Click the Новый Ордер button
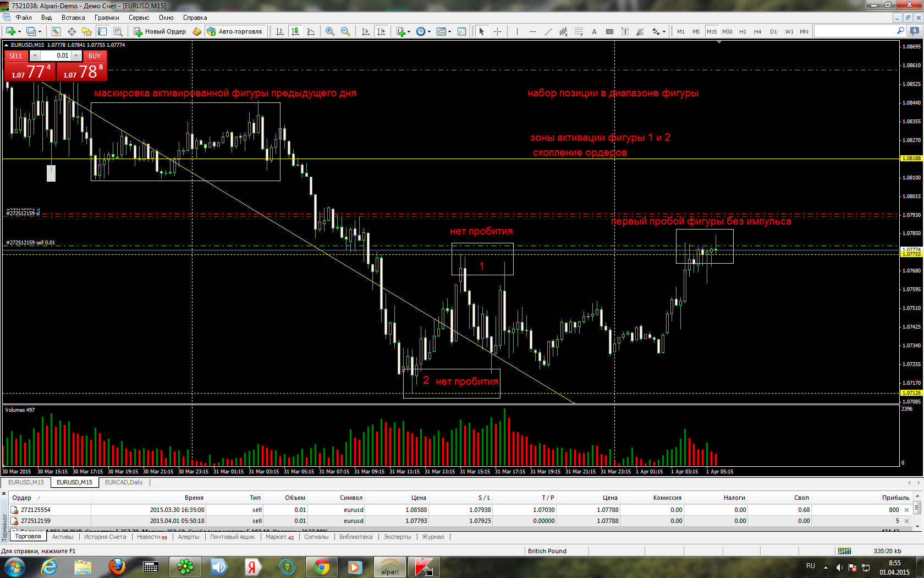 [160, 31]
